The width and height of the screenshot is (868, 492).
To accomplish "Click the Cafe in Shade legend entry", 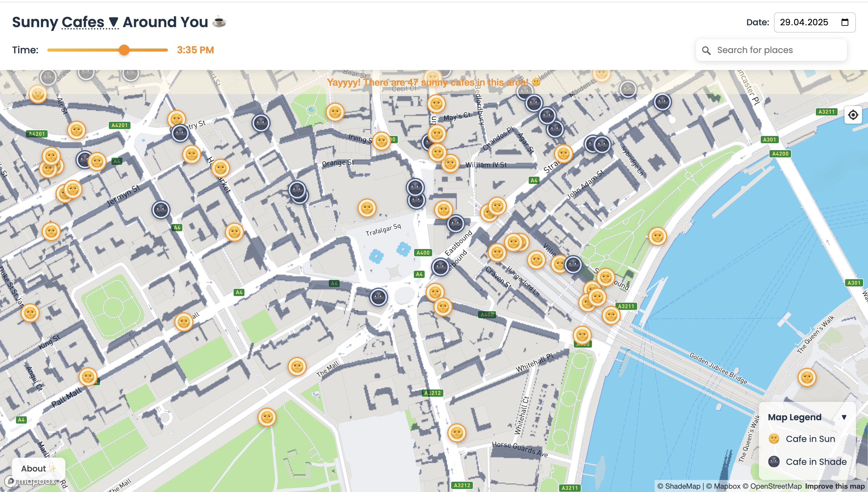I will tap(807, 462).
